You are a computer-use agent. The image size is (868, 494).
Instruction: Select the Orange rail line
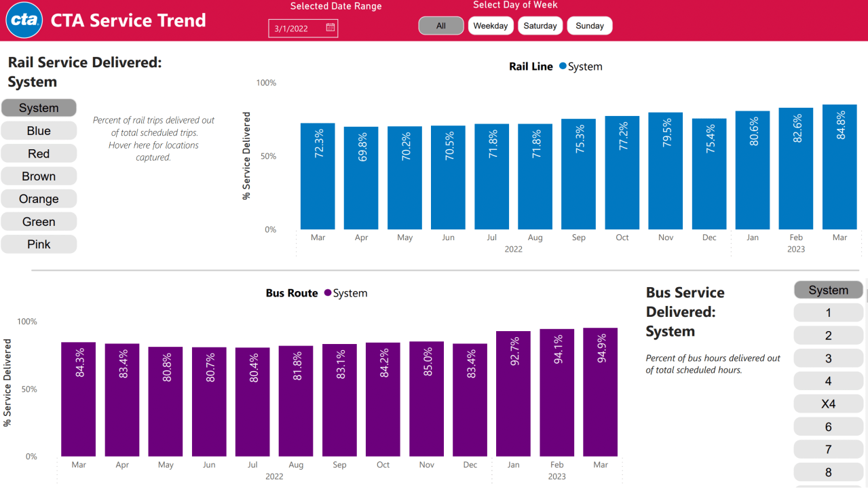coord(39,198)
